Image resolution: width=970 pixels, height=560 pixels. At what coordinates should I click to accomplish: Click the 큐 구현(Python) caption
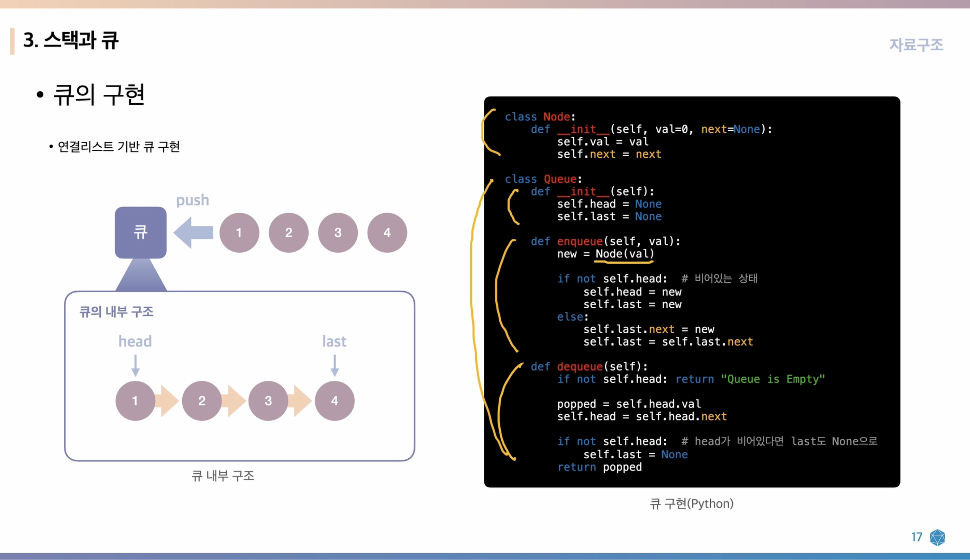coord(691,503)
